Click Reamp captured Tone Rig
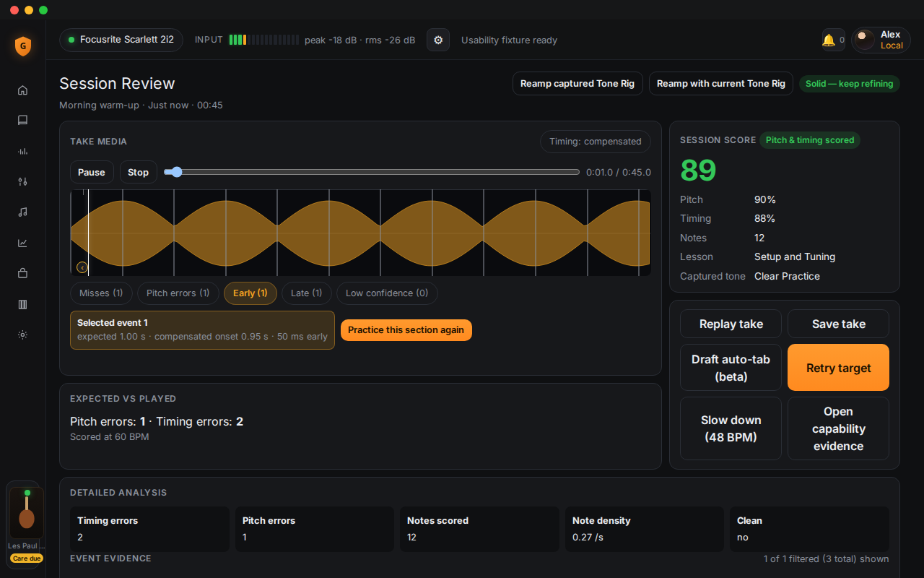The image size is (924, 578). pos(577,84)
